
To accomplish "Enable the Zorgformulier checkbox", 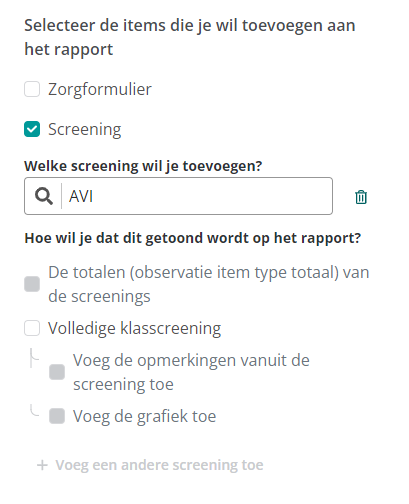I will tap(32, 89).
